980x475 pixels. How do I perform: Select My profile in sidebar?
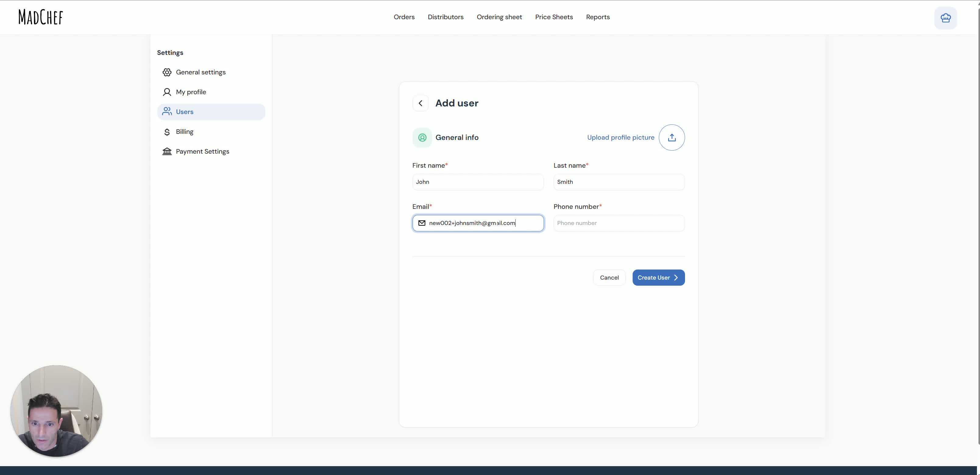pos(211,92)
